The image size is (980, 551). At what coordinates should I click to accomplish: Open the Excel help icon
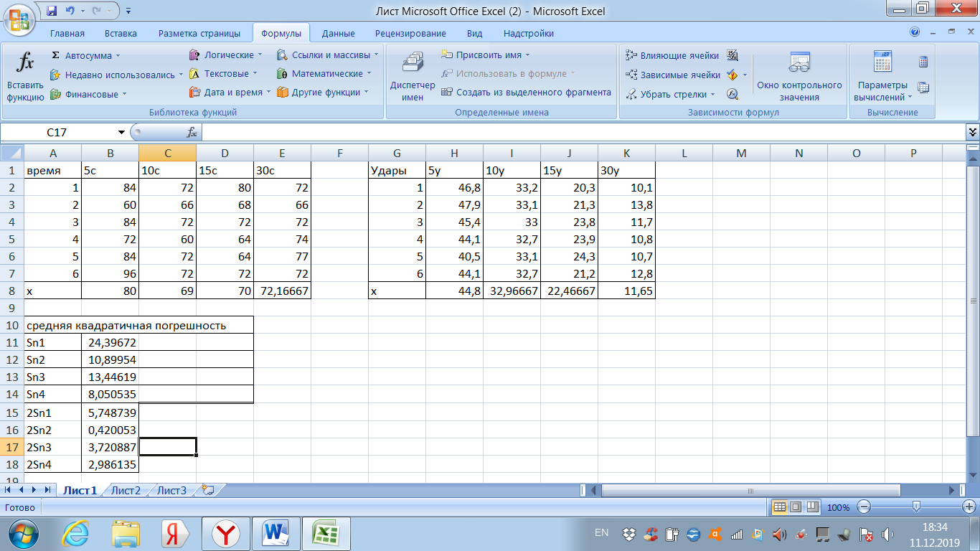pyautogui.click(x=915, y=32)
